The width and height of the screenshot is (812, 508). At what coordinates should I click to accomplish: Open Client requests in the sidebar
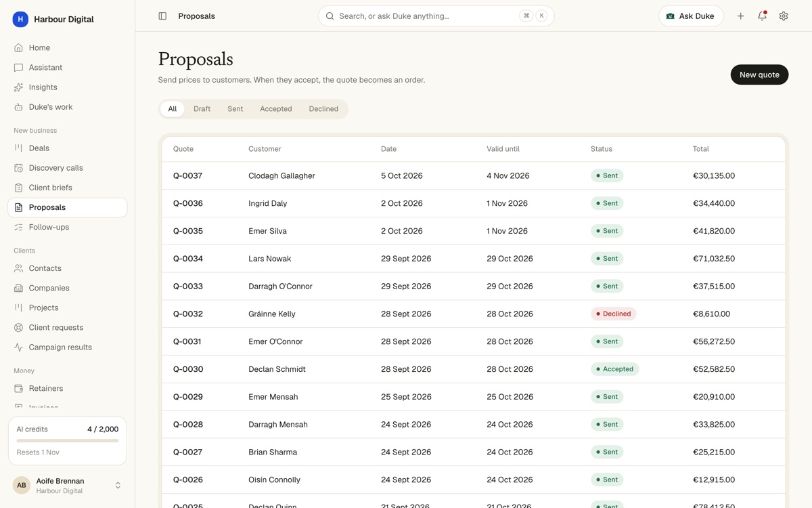pyautogui.click(x=68, y=327)
